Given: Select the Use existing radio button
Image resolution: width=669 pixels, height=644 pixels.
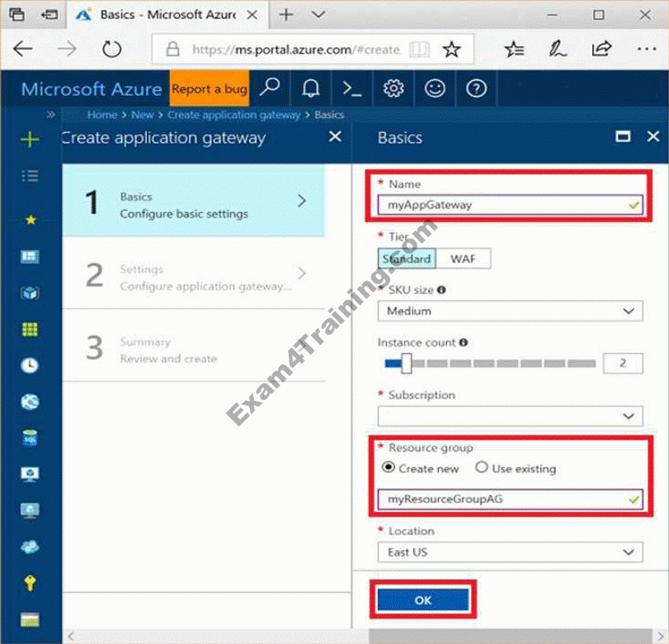Looking at the screenshot, I should pyautogui.click(x=482, y=468).
